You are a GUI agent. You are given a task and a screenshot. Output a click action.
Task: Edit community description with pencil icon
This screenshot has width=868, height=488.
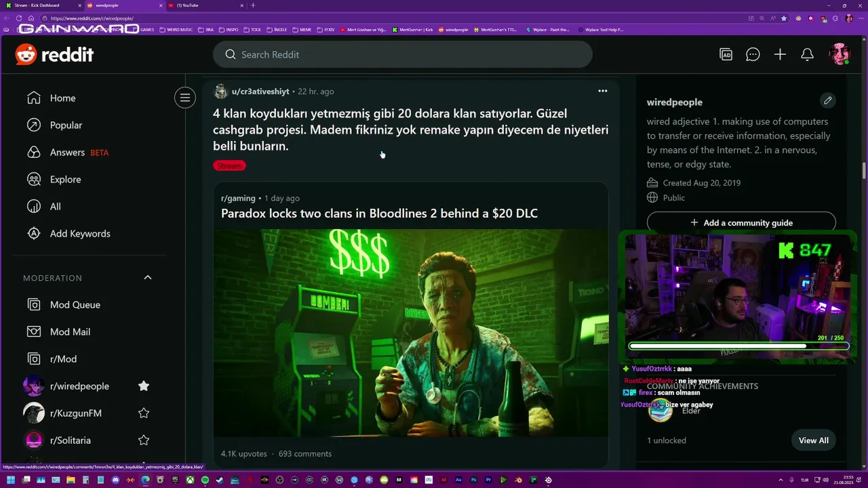point(827,101)
